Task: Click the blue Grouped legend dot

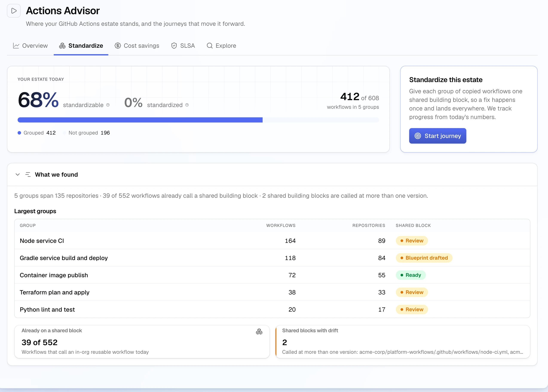Action: [19, 133]
